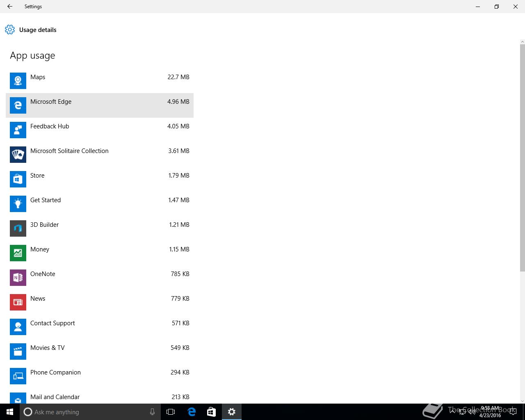Click the 571 KB usage value
The image size is (525, 420).
point(180,323)
